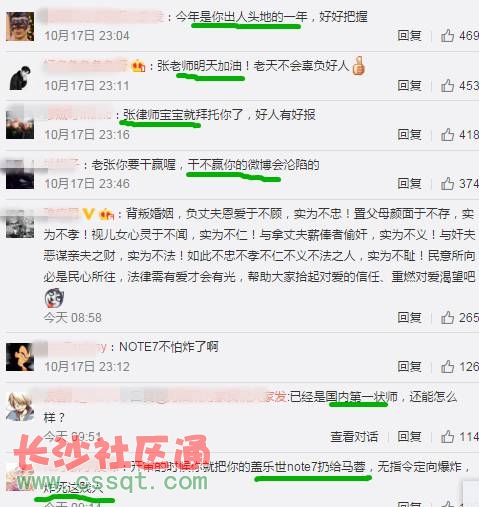
Task: Click thumbs-up on the 今天 08:58 comment
Action: point(447,317)
